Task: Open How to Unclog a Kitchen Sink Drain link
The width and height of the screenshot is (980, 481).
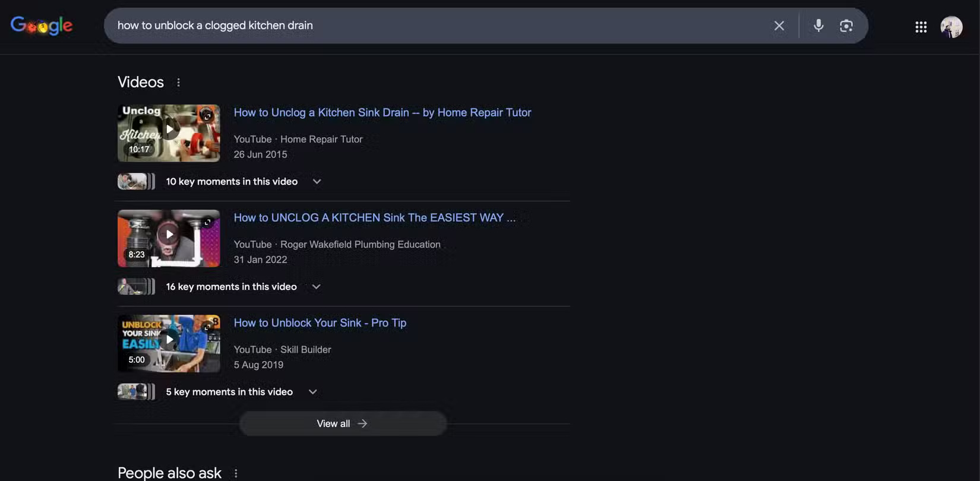Action: 382,112
